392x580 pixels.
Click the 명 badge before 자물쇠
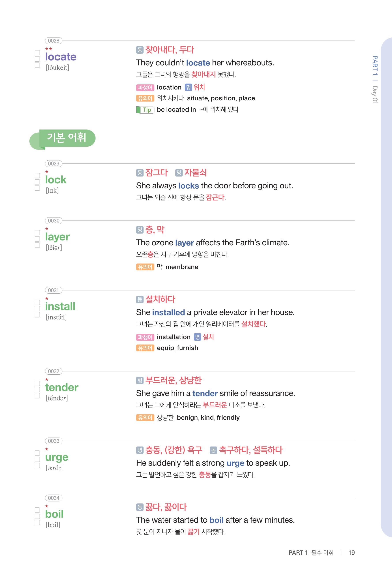pos(179,173)
